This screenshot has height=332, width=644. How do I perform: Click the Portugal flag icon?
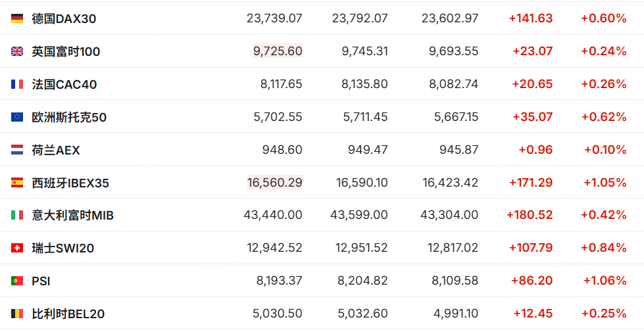click(x=17, y=281)
